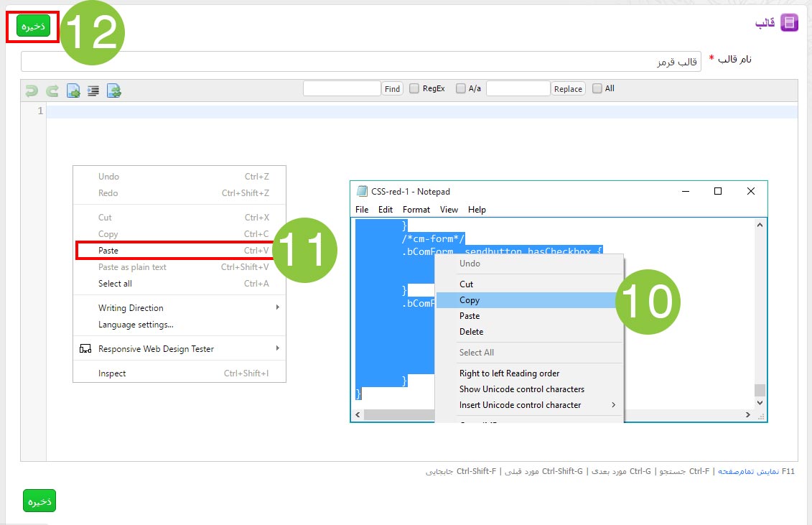
Task: Click the Replace button
Action: (568, 88)
